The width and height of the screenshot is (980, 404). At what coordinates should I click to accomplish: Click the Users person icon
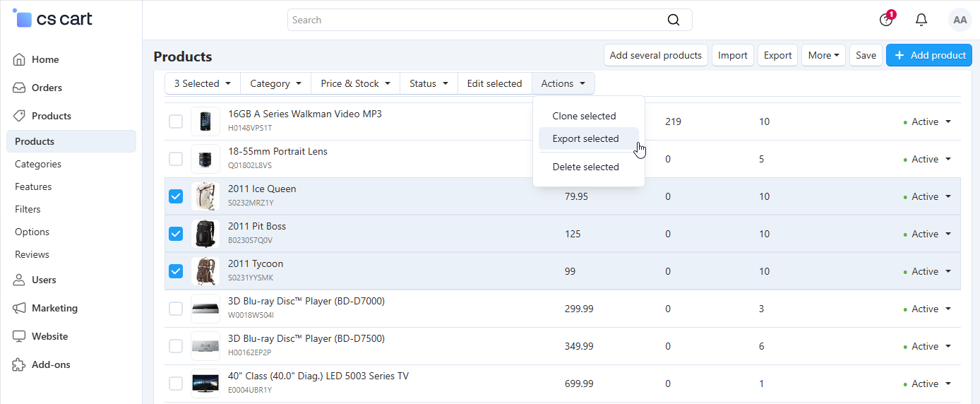coord(20,280)
